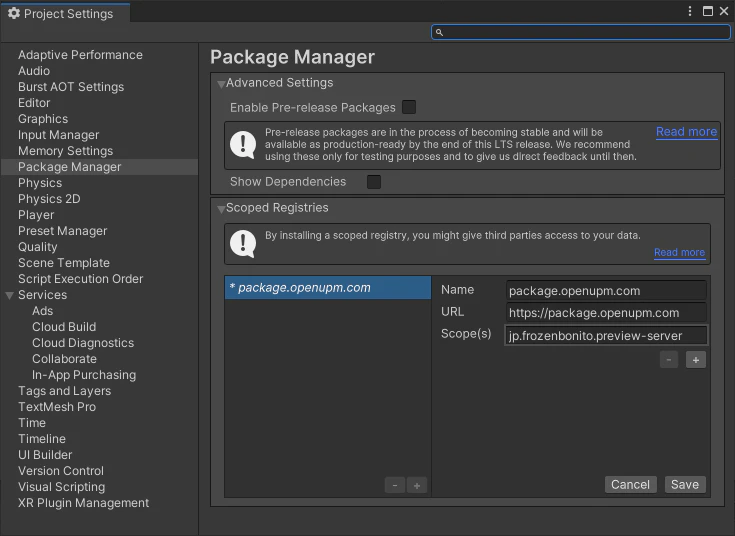This screenshot has width=735, height=536.
Task: Go to Player settings
Action: (x=36, y=215)
